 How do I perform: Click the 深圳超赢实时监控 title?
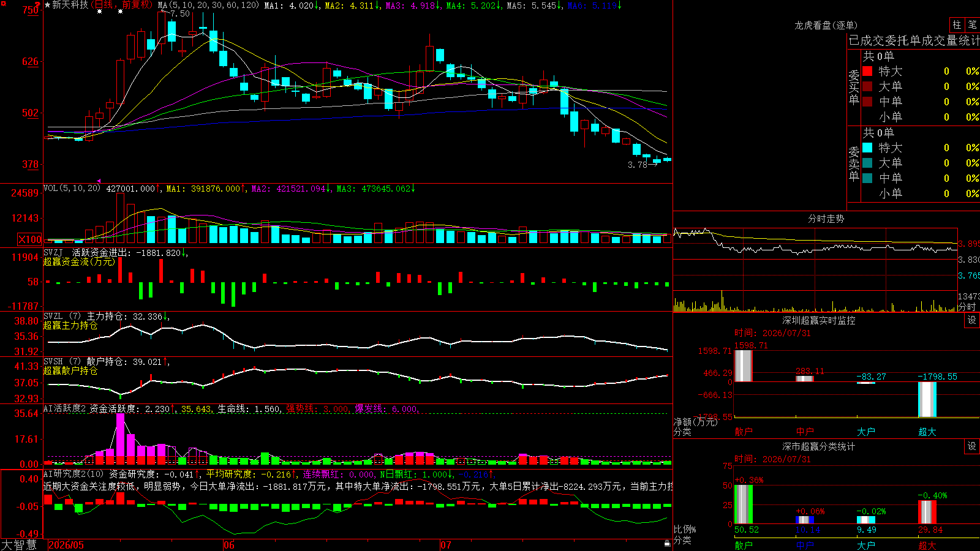coord(819,320)
